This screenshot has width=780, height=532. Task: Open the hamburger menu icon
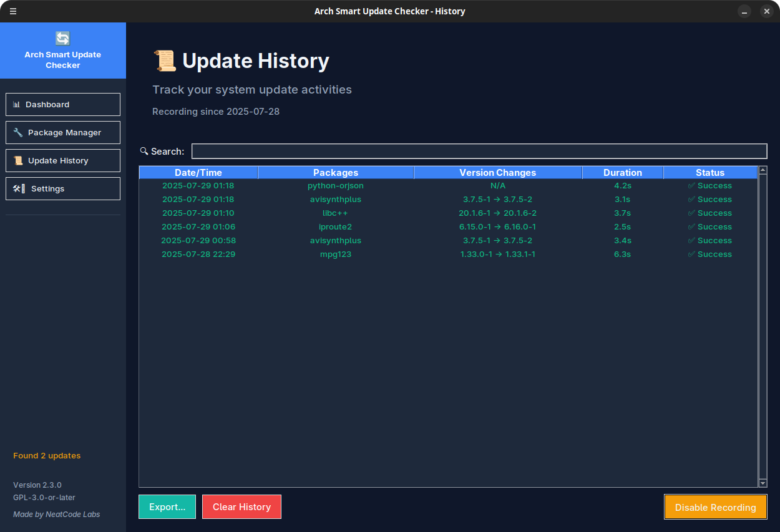coord(12,11)
